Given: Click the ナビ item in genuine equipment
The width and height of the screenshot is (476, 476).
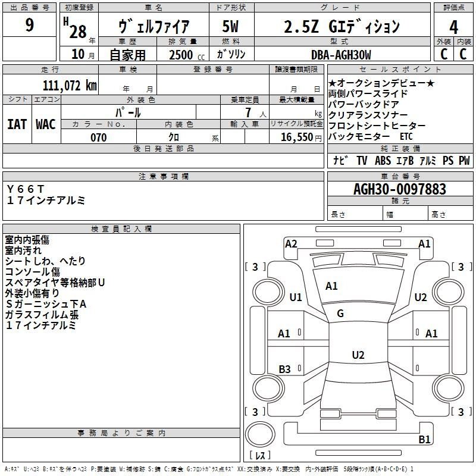Looking at the screenshot, I should [340, 161].
